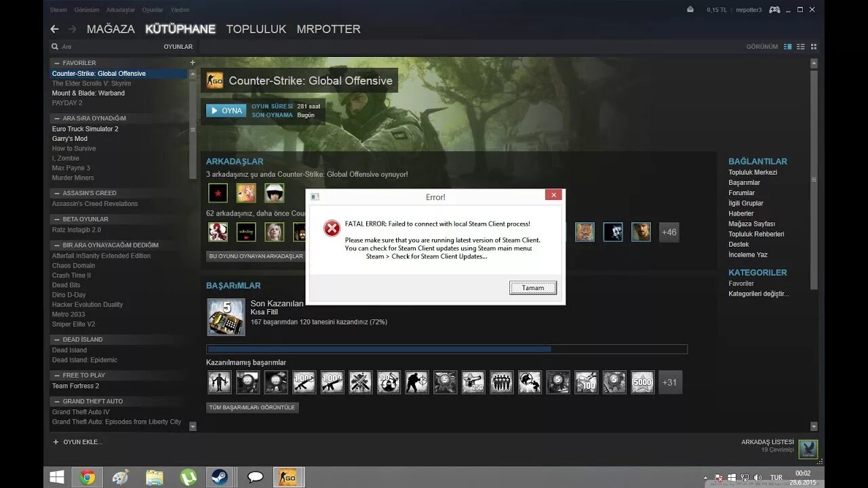
Task: Open the white helmet friend avatar
Action: [275, 193]
